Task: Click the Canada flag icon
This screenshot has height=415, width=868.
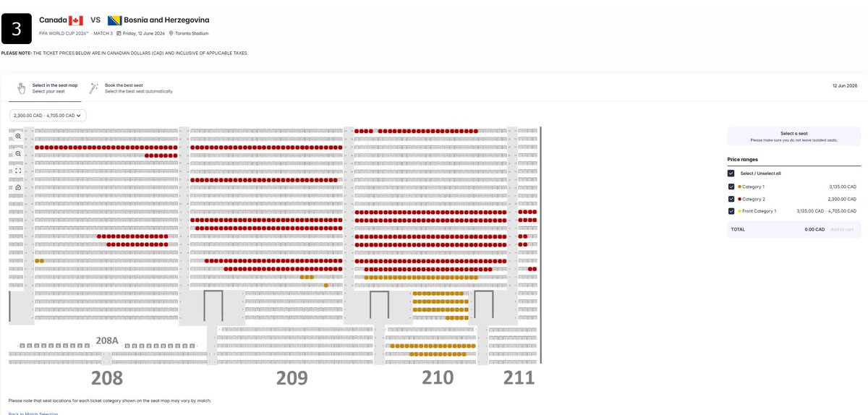Action: click(x=76, y=21)
